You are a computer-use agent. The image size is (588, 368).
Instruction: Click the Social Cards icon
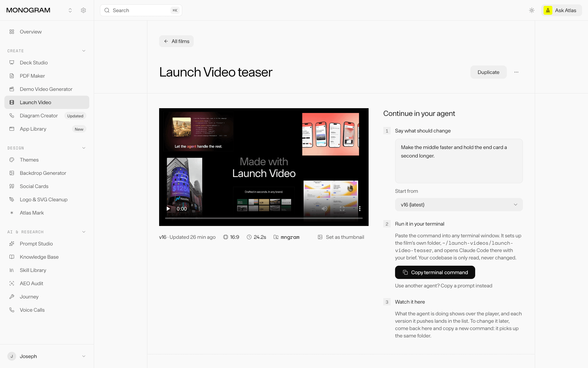point(12,186)
